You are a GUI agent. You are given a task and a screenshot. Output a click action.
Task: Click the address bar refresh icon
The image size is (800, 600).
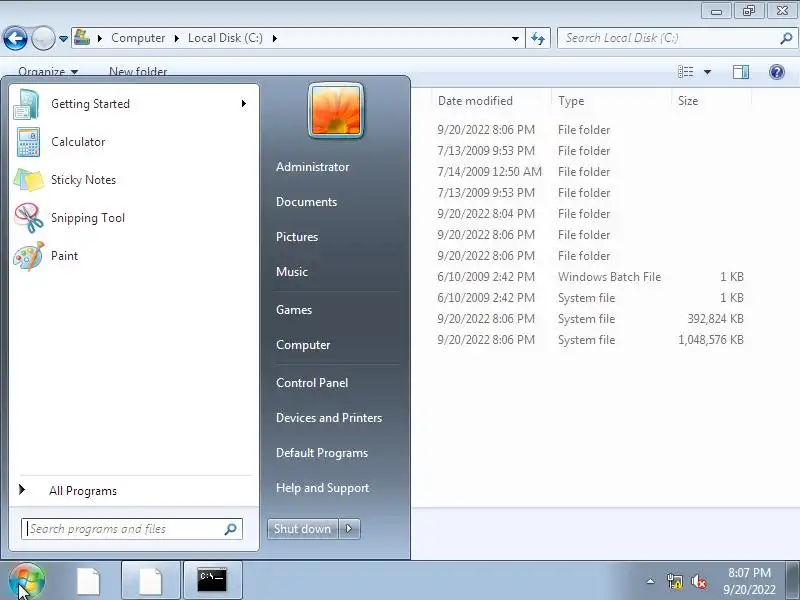point(538,38)
